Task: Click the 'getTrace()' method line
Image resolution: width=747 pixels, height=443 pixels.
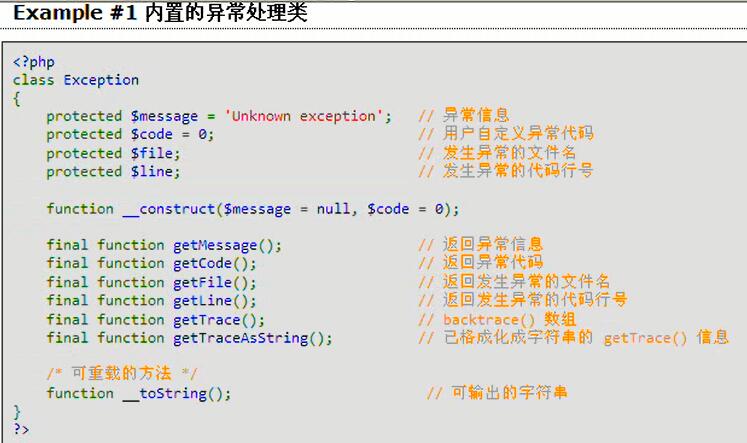Action: (x=156, y=320)
